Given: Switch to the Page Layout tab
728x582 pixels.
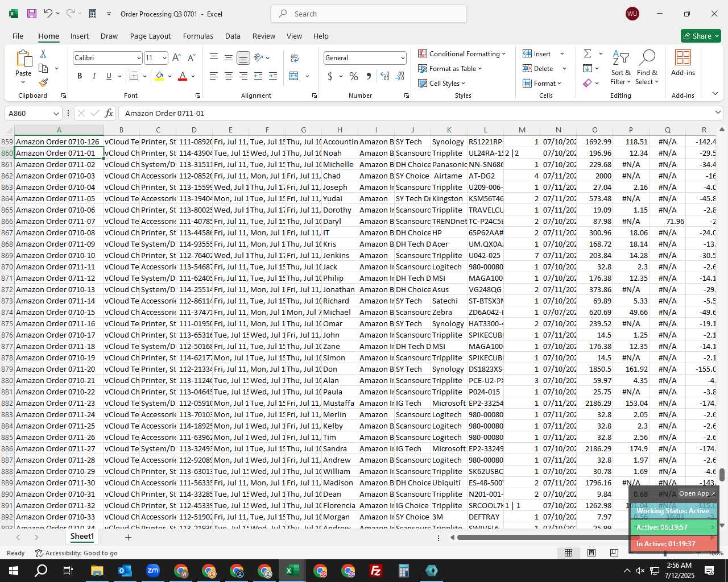Looking at the screenshot, I should pos(150,36).
